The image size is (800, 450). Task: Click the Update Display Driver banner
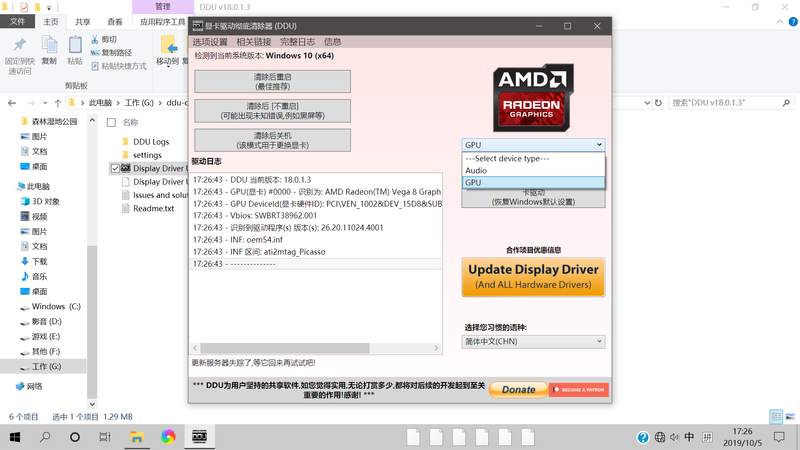pos(533,276)
